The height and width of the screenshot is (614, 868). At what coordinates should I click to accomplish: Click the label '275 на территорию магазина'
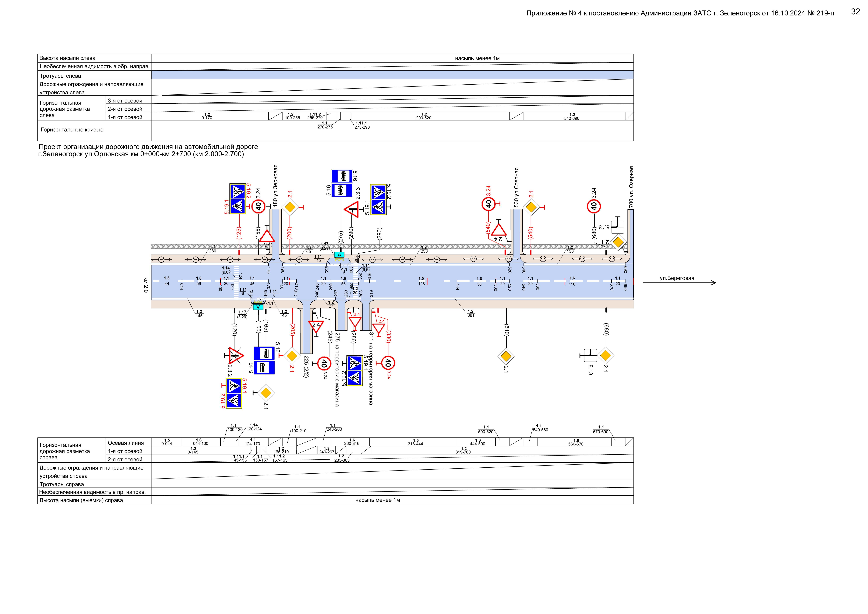pos(337,369)
